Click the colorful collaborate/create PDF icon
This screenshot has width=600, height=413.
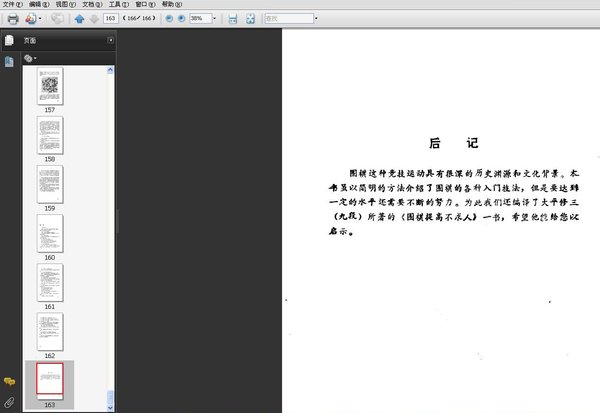31,18
